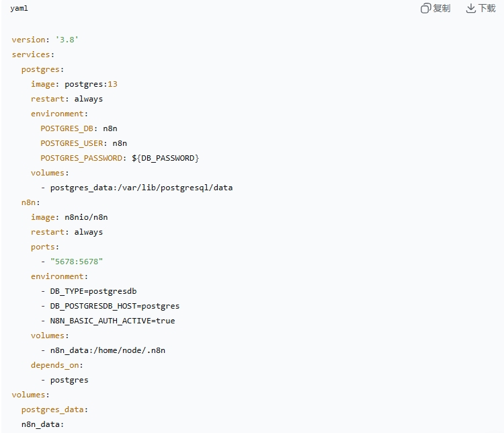Click the image postgres:13 line

pos(74,84)
